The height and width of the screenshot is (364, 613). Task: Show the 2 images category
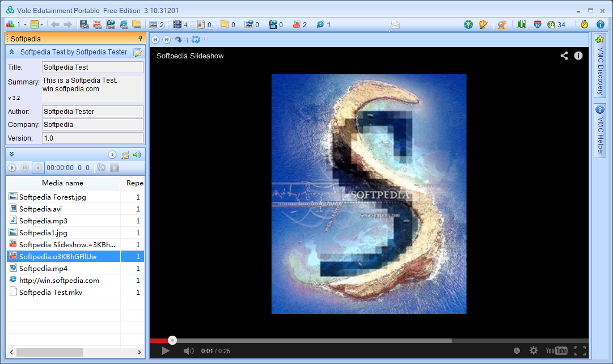[157, 24]
